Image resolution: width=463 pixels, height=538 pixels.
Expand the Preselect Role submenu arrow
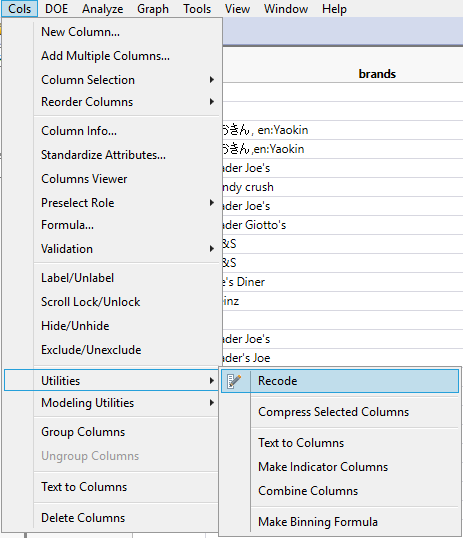pos(212,203)
